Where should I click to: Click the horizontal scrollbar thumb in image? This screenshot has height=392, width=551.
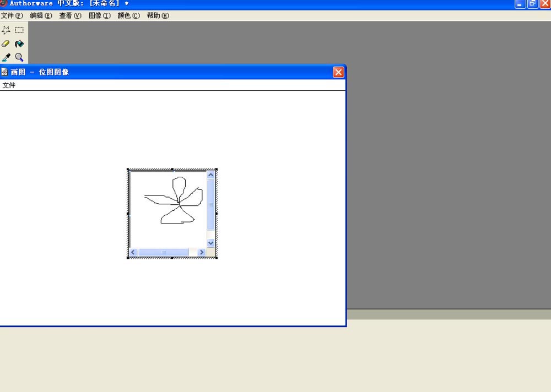click(164, 252)
